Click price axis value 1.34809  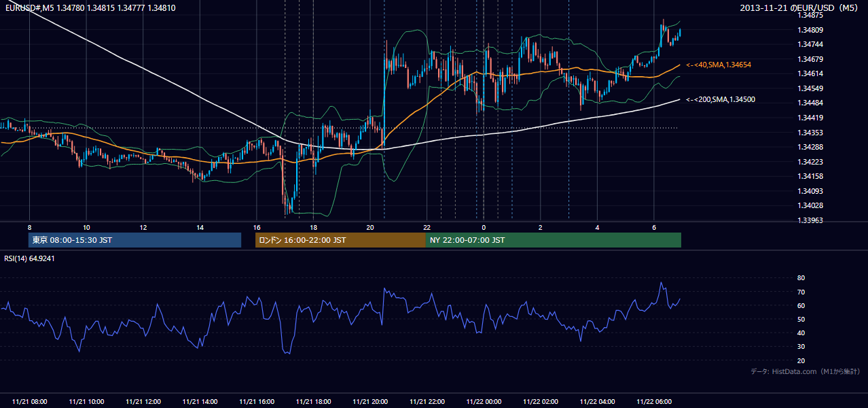pos(811,30)
